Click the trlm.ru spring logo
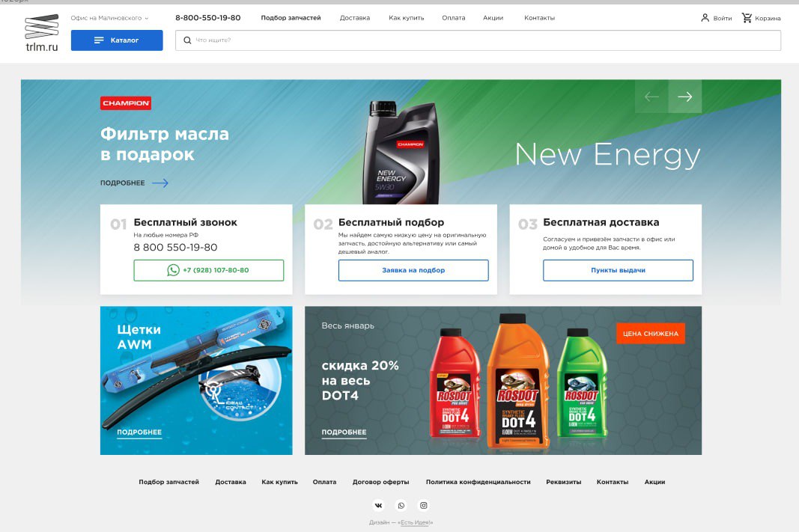Screen dimensions: 799x532 [42, 33]
